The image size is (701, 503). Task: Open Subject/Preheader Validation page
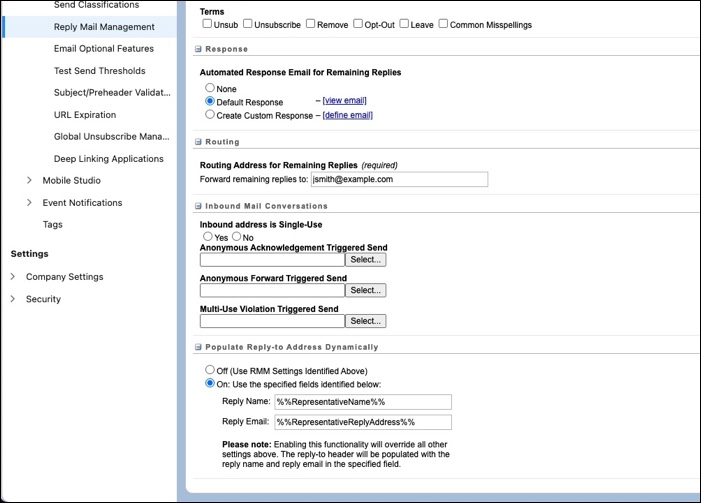tap(112, 93)
